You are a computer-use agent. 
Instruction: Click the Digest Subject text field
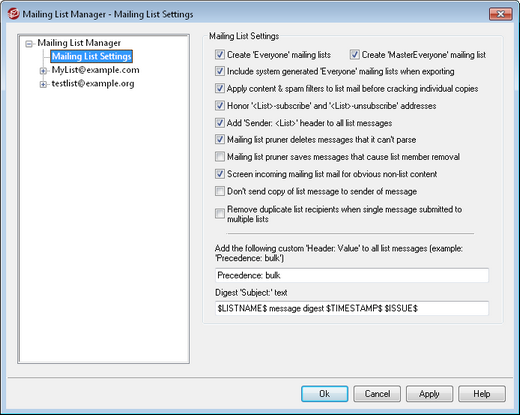352,308
